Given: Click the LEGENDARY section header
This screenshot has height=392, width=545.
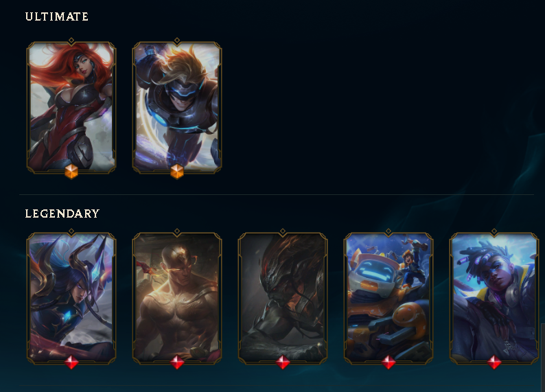Looking at the screenshot, I should [62, 214].
